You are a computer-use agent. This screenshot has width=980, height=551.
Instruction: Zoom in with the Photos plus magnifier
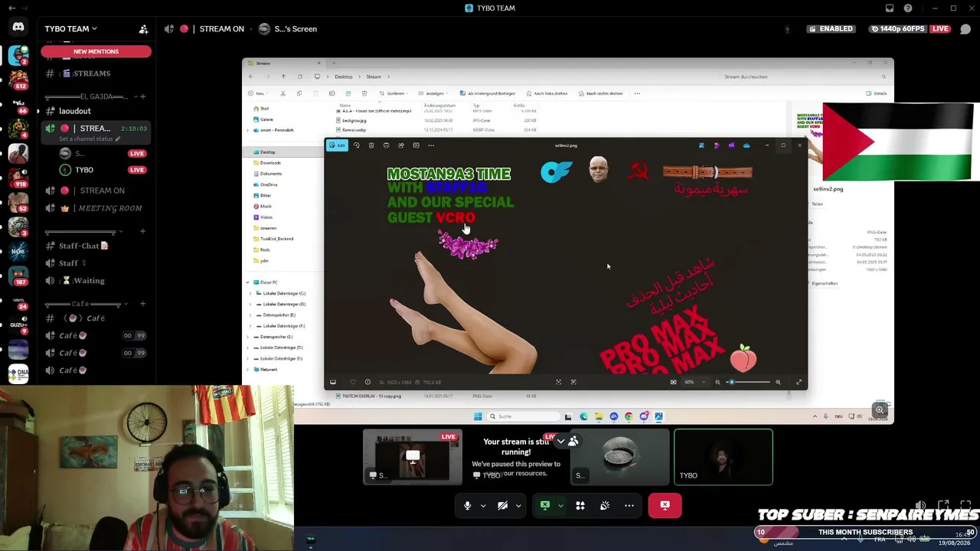(778, 382)
